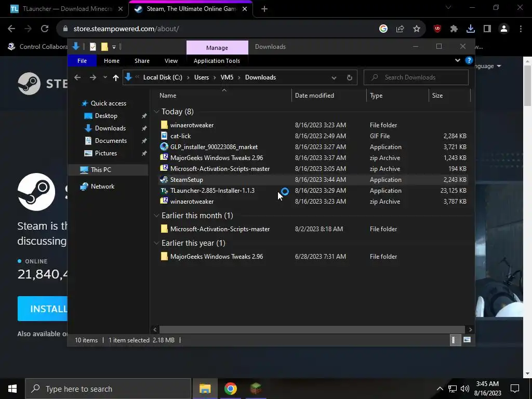Open Chrome downloads icon
Viewport: 532px width, 399px height.
pos(471,29)
